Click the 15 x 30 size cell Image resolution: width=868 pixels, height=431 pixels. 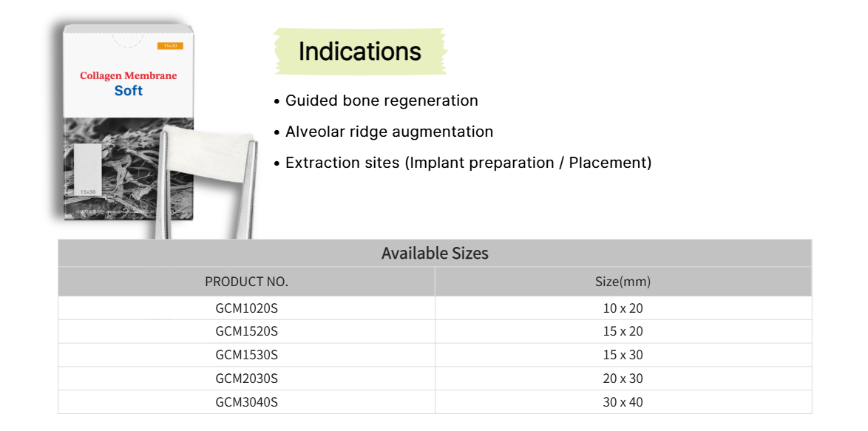click(x=623, y=355)
